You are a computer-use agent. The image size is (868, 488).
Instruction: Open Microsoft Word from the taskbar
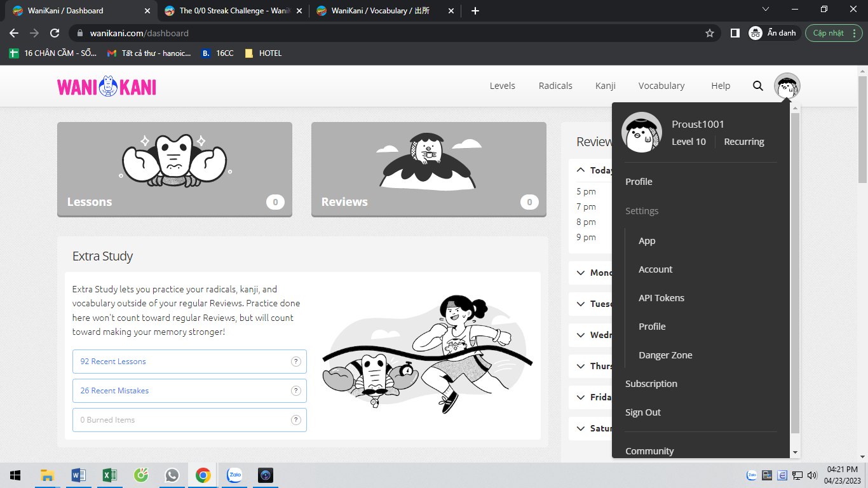(x=78, y=475)
